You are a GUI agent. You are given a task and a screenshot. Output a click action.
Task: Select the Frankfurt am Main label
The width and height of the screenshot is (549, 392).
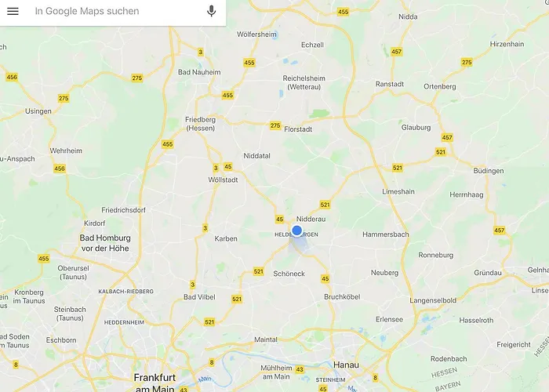pos(155,383)
